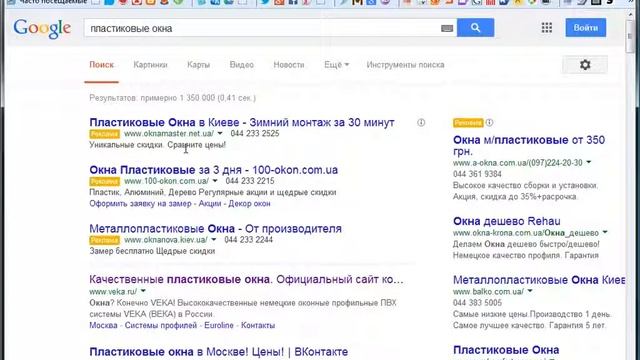Viewport: 640px width, 360px height.
Task: Expand arrow next to www.oknamaster.net.ua
Action: pos(220,133)
